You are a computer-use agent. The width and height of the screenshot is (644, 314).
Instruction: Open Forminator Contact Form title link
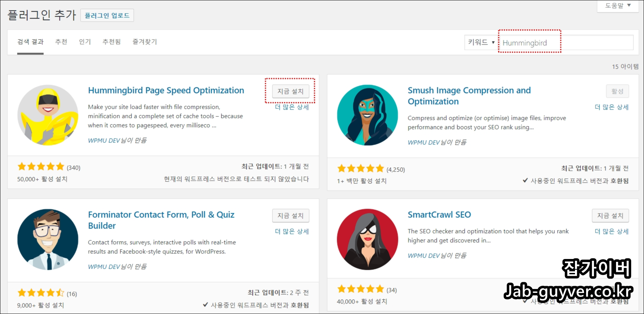click(161, 220)
